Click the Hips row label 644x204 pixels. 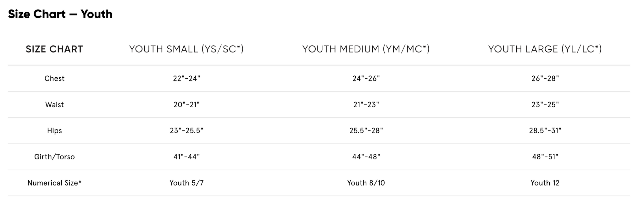pyautogui.click(x=54, y=131)
